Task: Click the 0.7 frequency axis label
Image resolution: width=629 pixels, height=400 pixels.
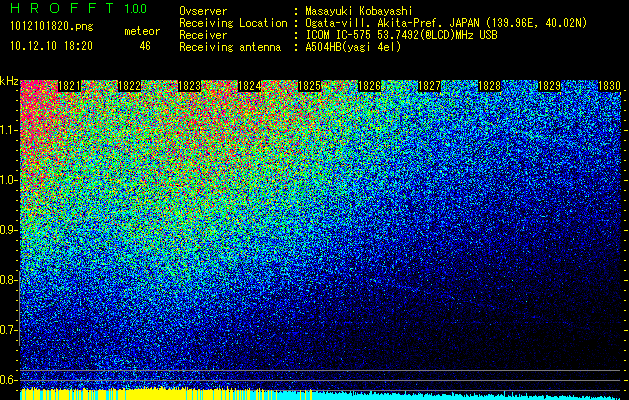Action: 9,330
